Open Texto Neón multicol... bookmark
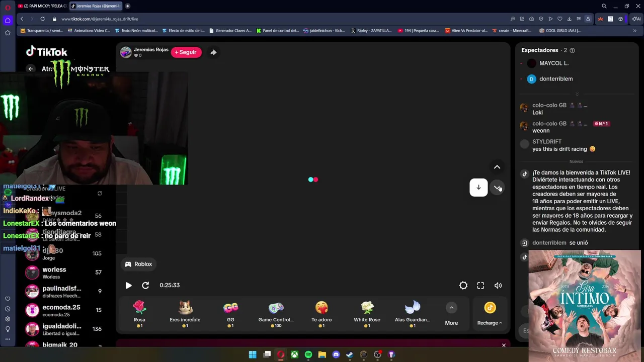This screenshot has height=362, width=644. [136, 31]
